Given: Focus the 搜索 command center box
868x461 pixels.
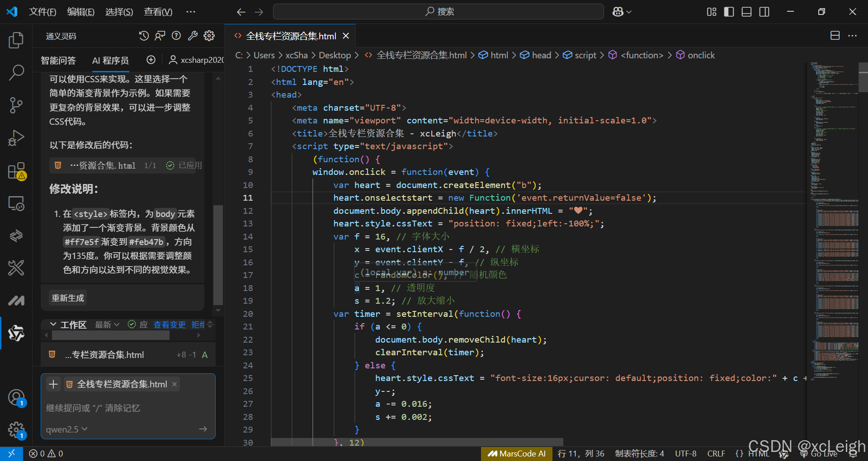Looking at the screenshot, I should 438,12.
